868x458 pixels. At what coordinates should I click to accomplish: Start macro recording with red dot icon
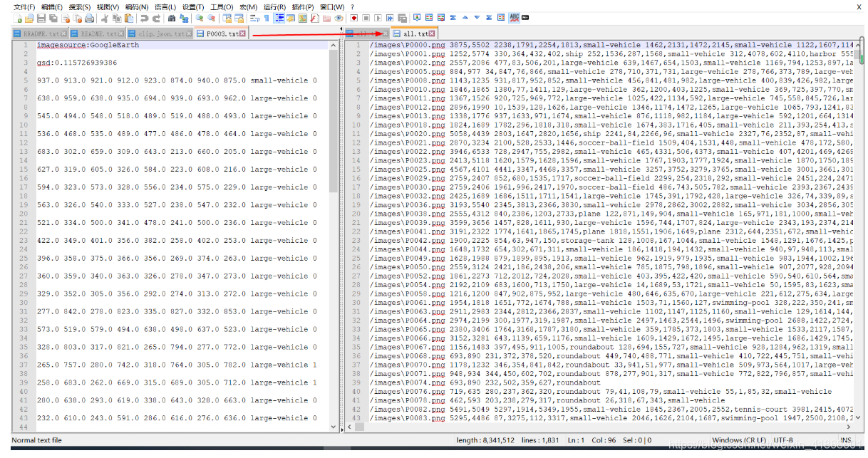pyautogui.click(x=354, y=18)
